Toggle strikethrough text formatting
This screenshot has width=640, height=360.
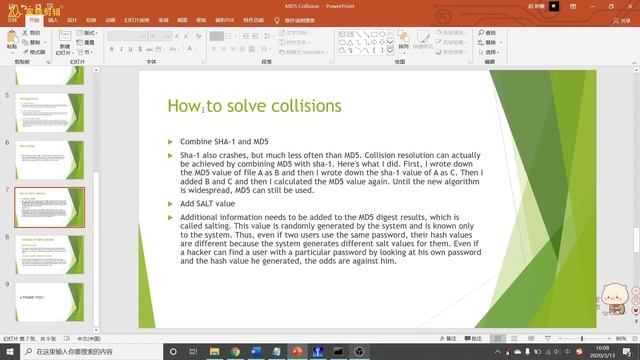coord(149,49)
